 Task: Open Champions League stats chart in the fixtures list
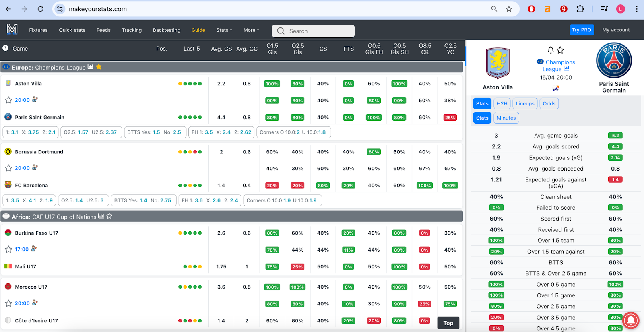pos(91,67)
